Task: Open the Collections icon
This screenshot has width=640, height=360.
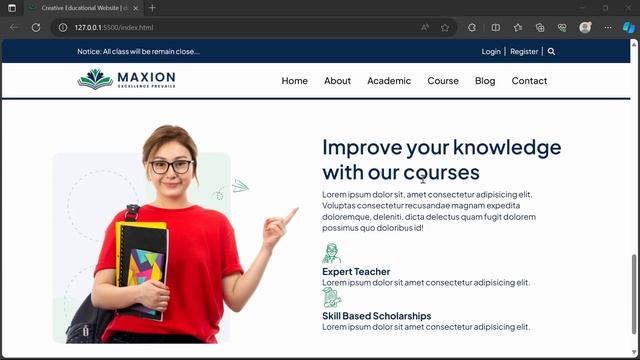Action: [x=540, y=27]
